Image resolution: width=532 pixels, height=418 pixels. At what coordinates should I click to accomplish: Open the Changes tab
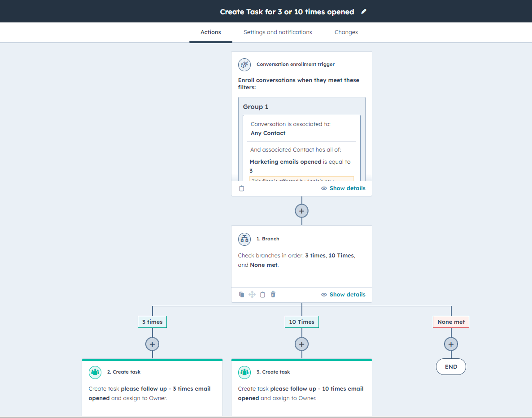[346, 32]
